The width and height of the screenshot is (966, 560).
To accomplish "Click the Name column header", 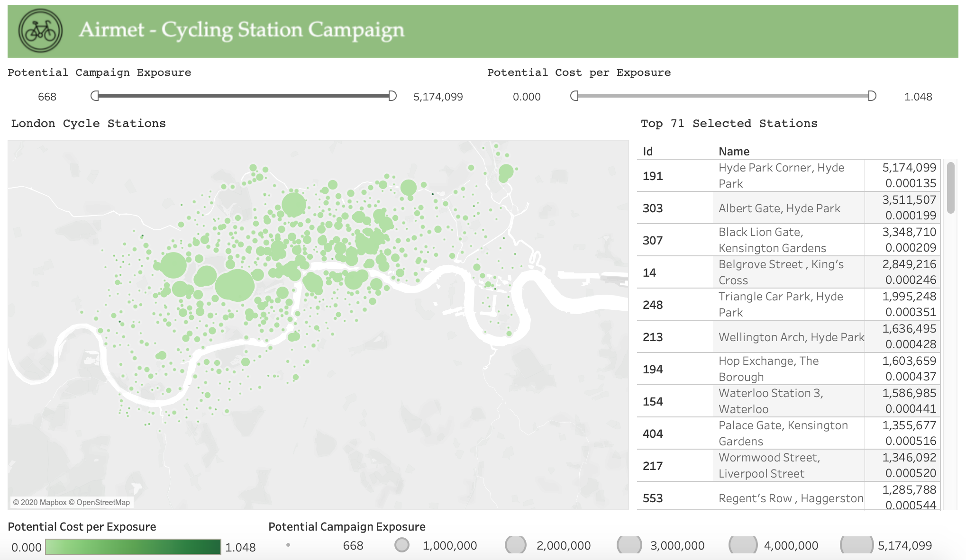I will (734, 151).
